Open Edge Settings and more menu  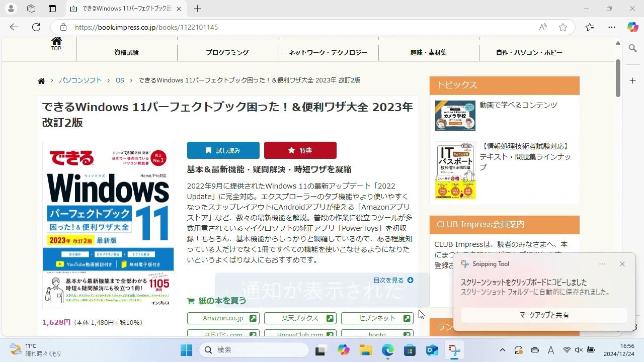click(611, 27)
